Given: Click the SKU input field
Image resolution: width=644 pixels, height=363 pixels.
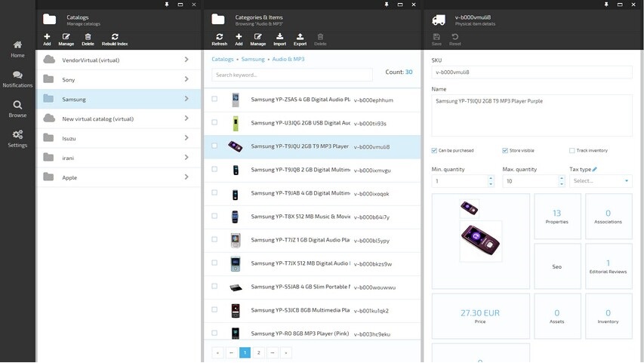Looking at the screenshot, I should pyautogui.click(x=532, y=72).
